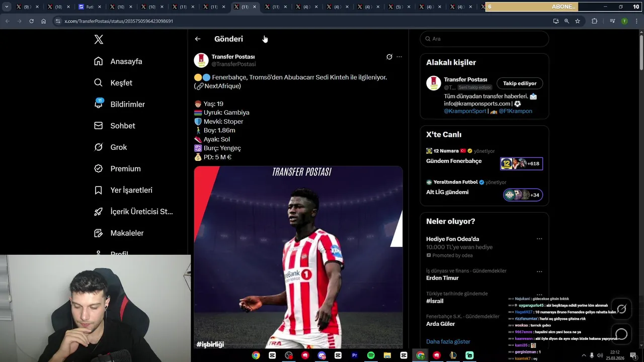Open the #İsrail trending topic
This screenshot has height=362, width=644.
[x=435, y=301]
